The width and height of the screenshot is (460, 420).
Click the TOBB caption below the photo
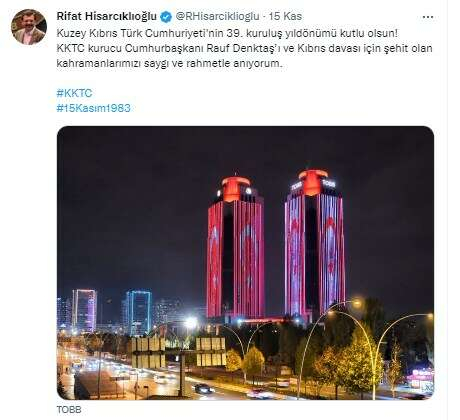point(69,410)
